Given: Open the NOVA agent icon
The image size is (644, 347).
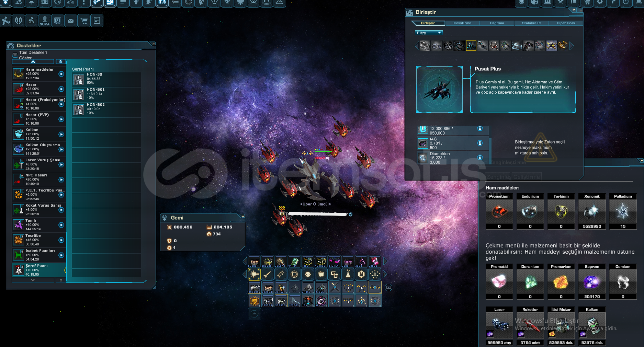Looking at the screenshot, I should pos(45,21).
